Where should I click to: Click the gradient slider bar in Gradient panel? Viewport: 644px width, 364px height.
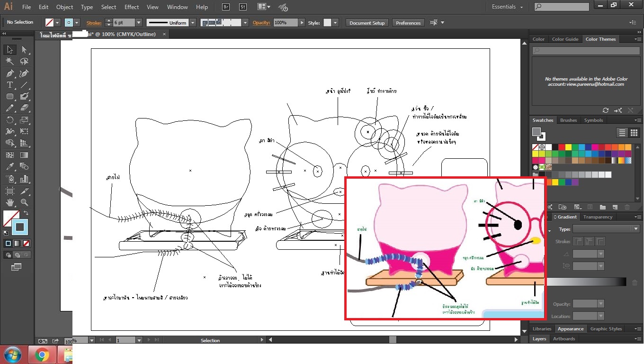click(585, 282)
